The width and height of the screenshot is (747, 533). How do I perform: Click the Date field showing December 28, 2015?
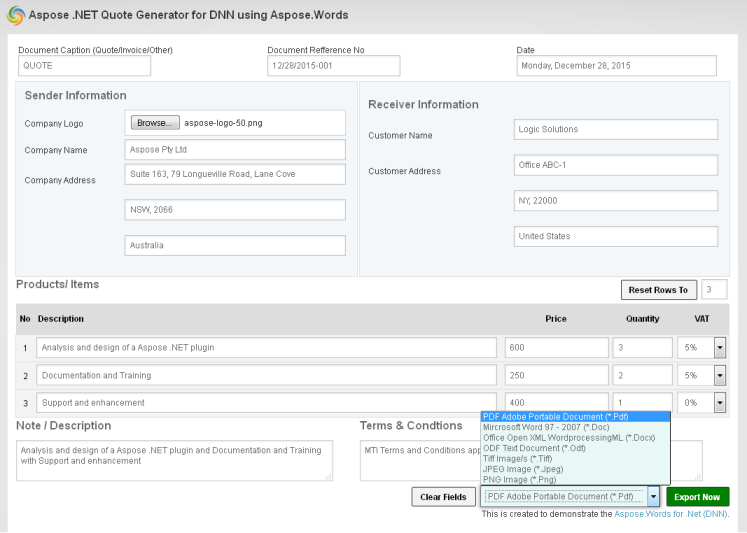(x=616, y=66)
